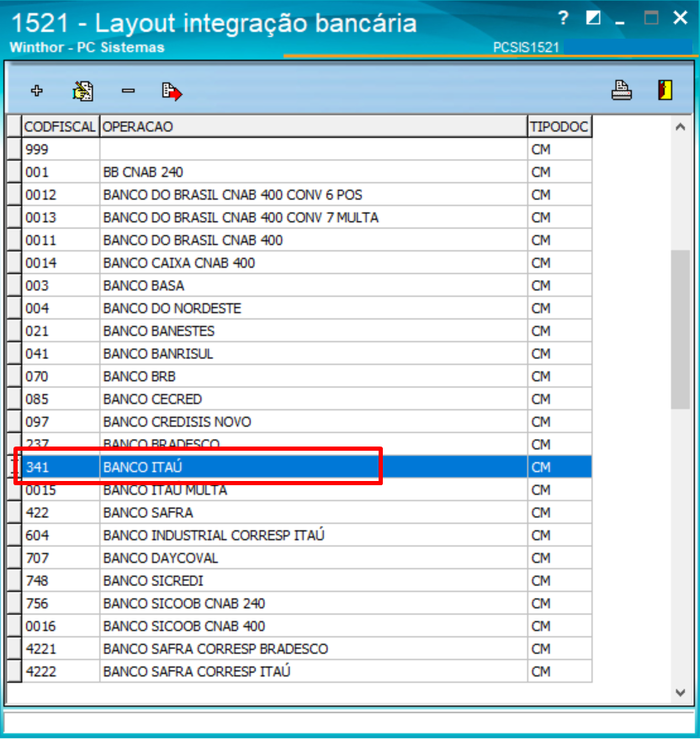Image resolution: width=700 pixels, height=740 pixels.
Task: Click code 0012 in CODFISCAL column
Action: coord(61,194)
